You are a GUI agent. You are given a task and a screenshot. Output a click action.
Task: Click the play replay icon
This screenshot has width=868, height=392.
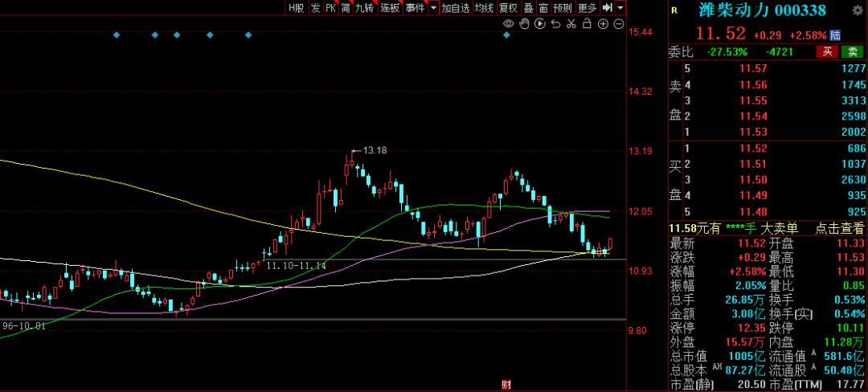coord(539,24)
